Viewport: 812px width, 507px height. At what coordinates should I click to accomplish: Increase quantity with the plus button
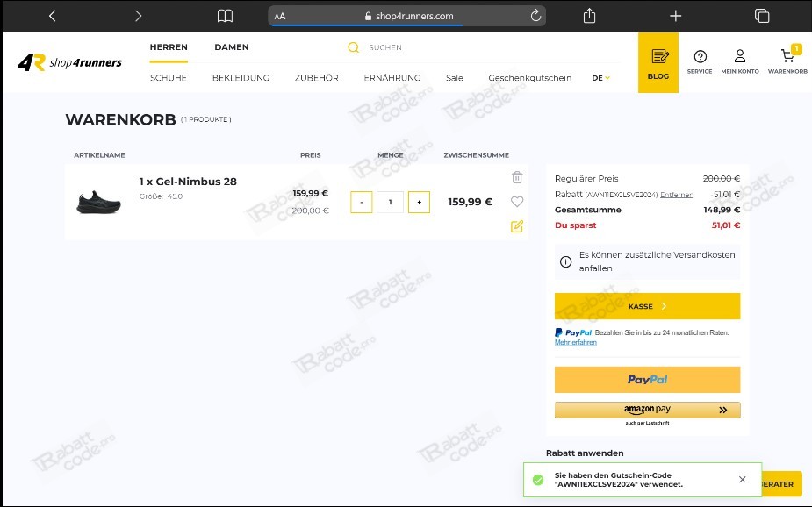tap(419, 203)
